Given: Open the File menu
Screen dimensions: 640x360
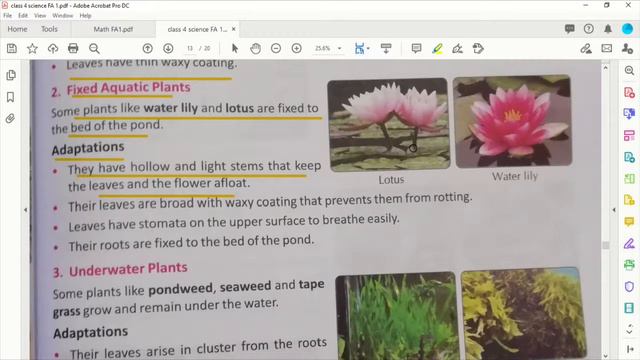Looking at the screenshot, I should [8, 16].
